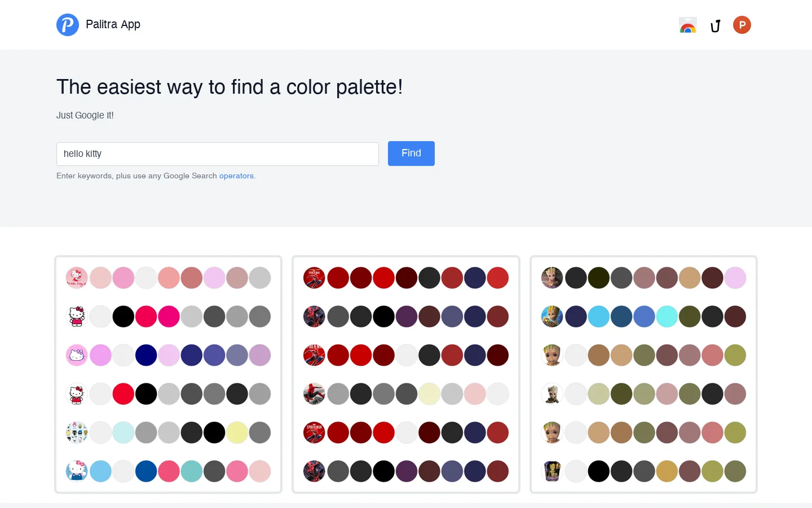The height and width of the screenshot is (508, 812).
Task: Open the blue-background Hello Kitty thumbnail
Action: click(77, 471)
